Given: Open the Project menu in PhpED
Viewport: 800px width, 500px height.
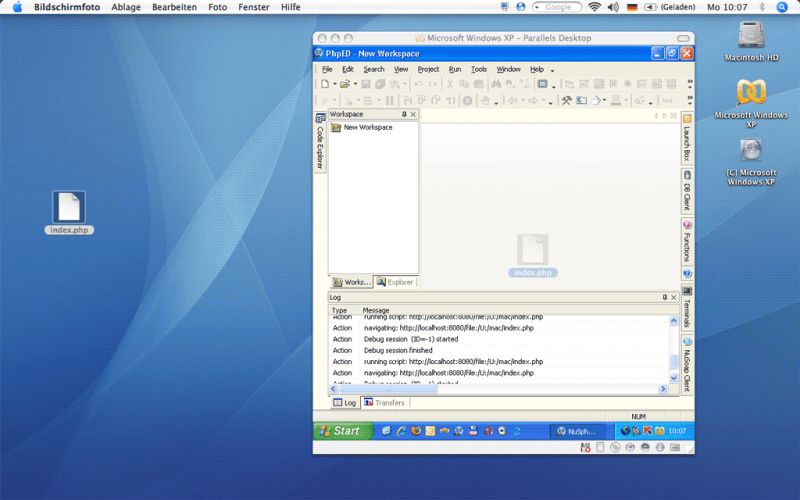Looking at the screenshot, I should [x=428, y=69].
